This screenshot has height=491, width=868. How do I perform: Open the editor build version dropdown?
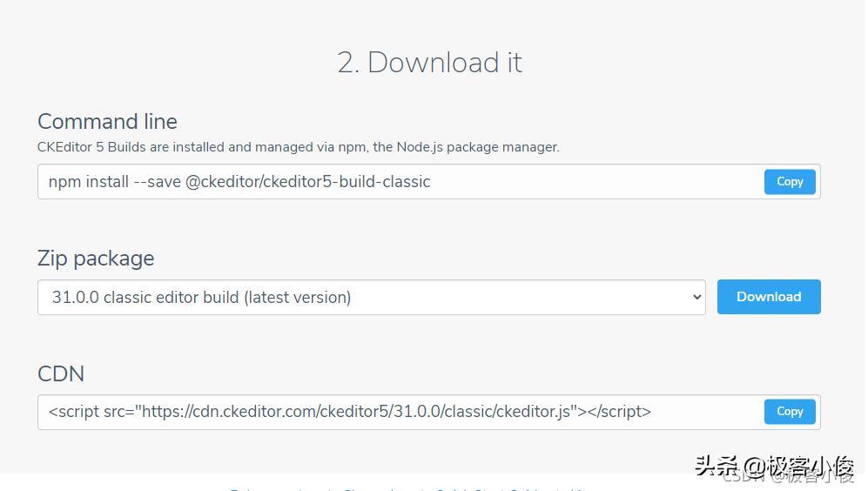click(x=371, y=297)
